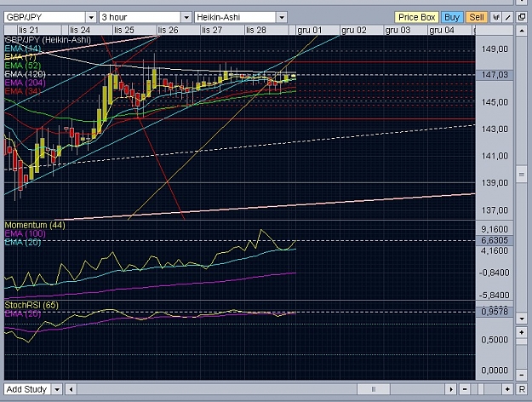Click the GBP/JPY (Heikin-Ashi) chart label
The image size is (532, 402).
point(48,40)
